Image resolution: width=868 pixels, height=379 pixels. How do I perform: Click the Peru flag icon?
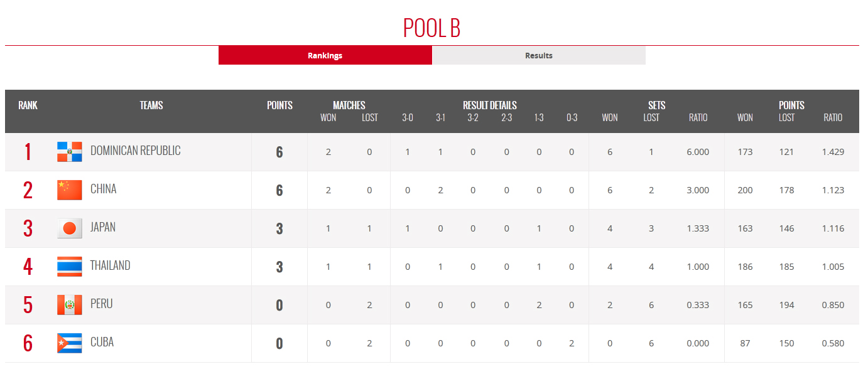click(x=69, y=305)
